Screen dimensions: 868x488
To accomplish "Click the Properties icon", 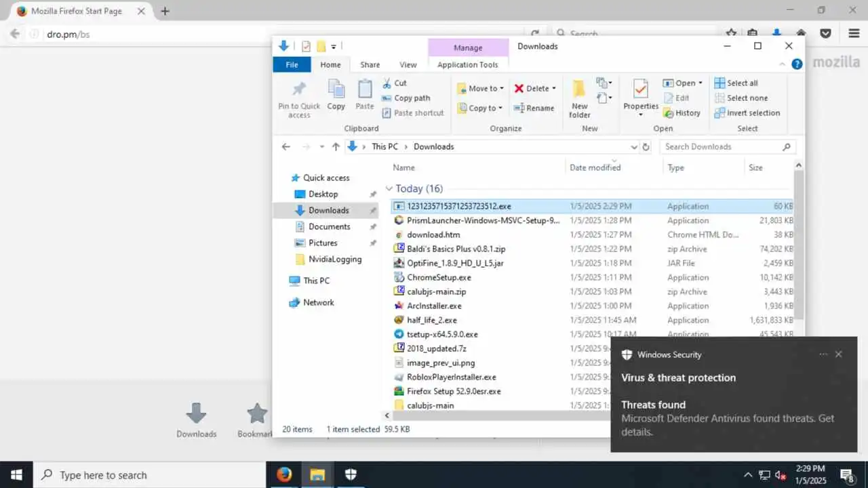I will click(x=641, y=89).
